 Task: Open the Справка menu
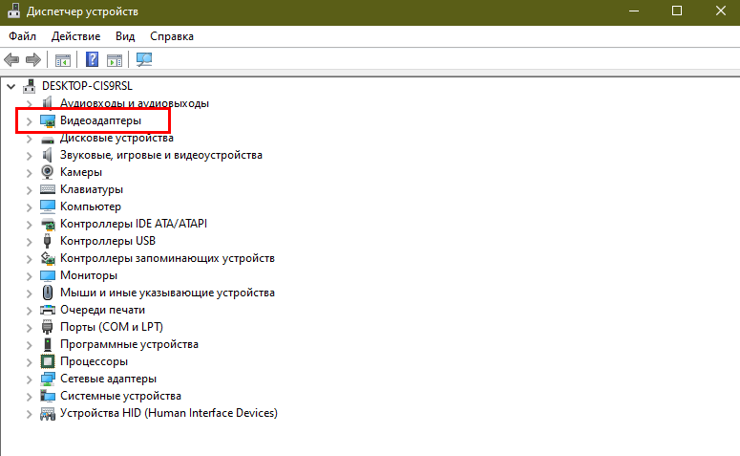pos(172,36)
